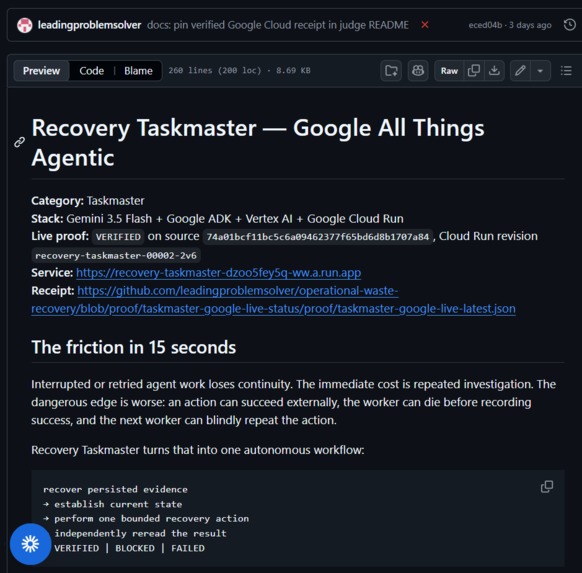View the Raw file

449,71
